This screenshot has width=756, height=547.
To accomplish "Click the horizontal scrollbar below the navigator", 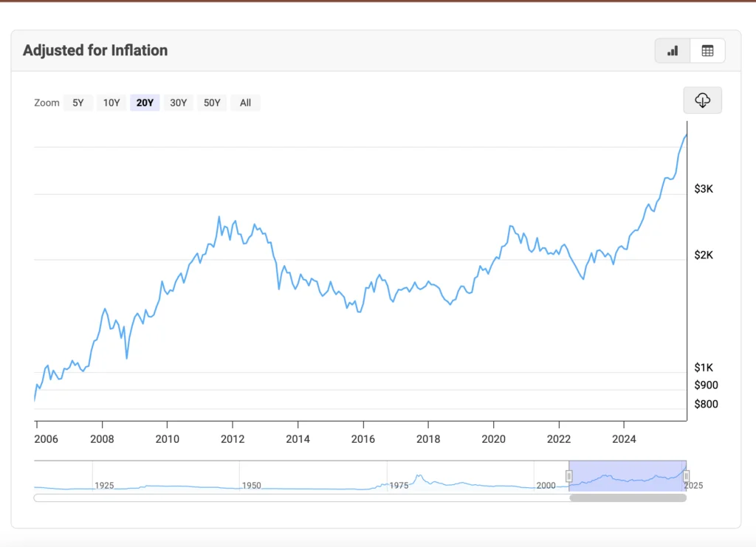I will (628, 498).
